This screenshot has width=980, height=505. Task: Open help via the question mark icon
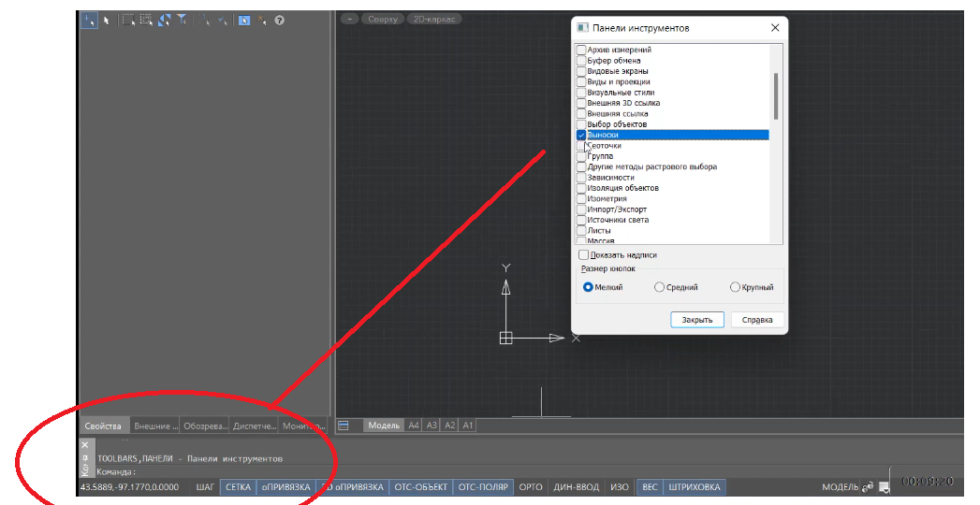click(x=279, y=20)
